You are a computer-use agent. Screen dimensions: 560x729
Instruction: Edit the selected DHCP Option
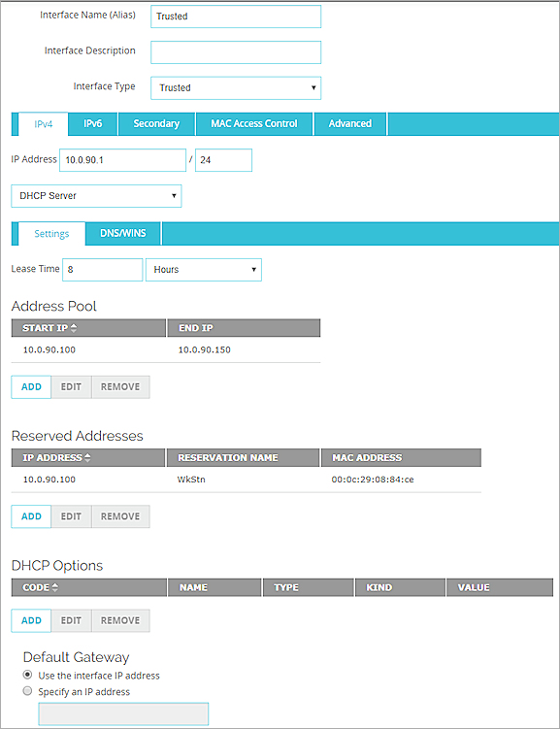pyautogui.click(x=71, y=620)
